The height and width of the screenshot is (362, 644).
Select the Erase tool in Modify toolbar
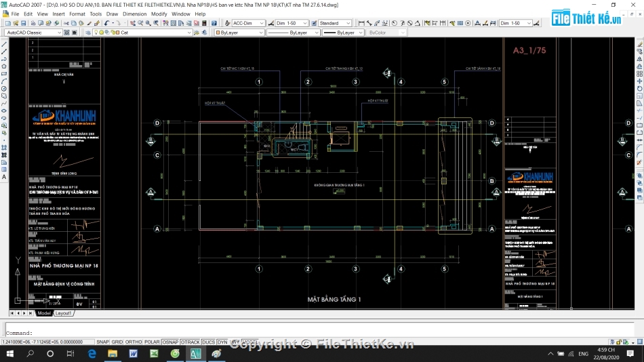click(639, 44)
